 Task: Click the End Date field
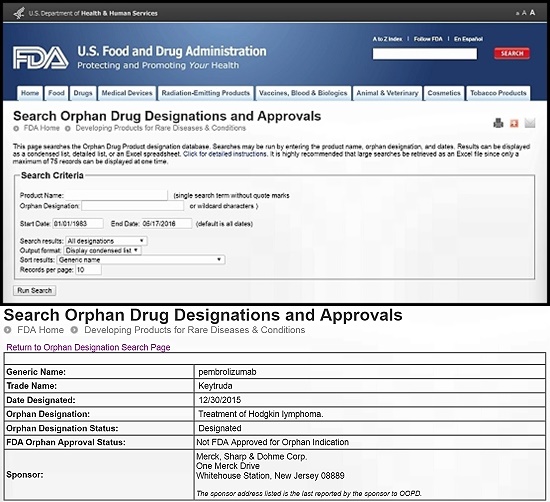166,223
